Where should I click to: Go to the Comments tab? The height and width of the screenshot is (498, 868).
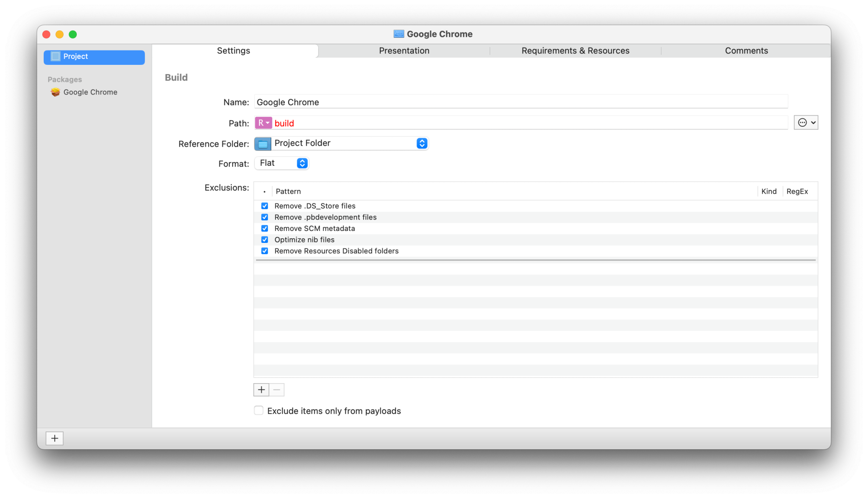point(746,51)
